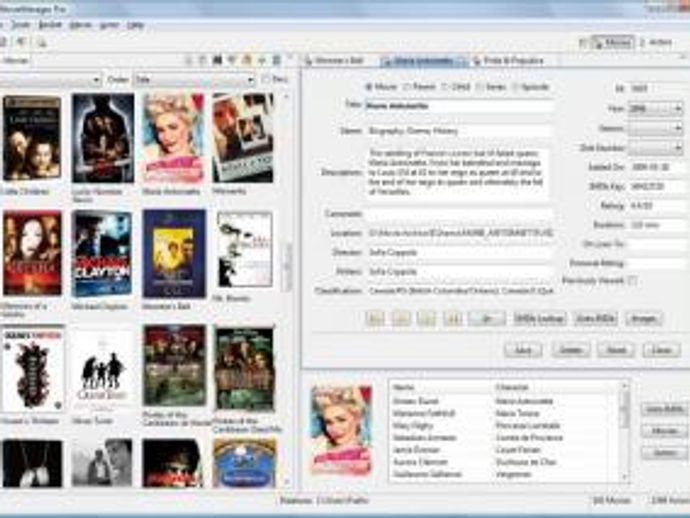Screen dimensions: 690x518
Task: Click in the Personal Rating field
Action: (x=657, y=264)
